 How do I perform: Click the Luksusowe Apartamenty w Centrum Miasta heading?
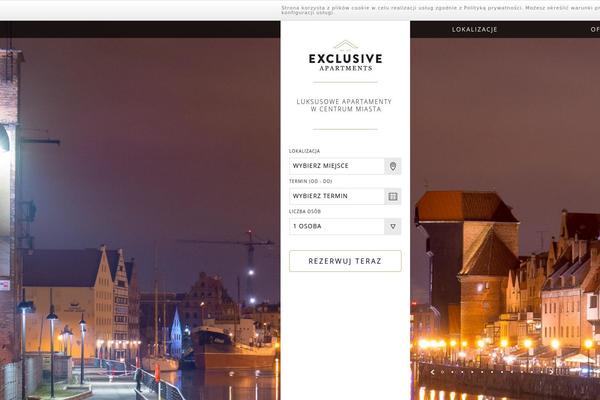click(x=344, y=105)
